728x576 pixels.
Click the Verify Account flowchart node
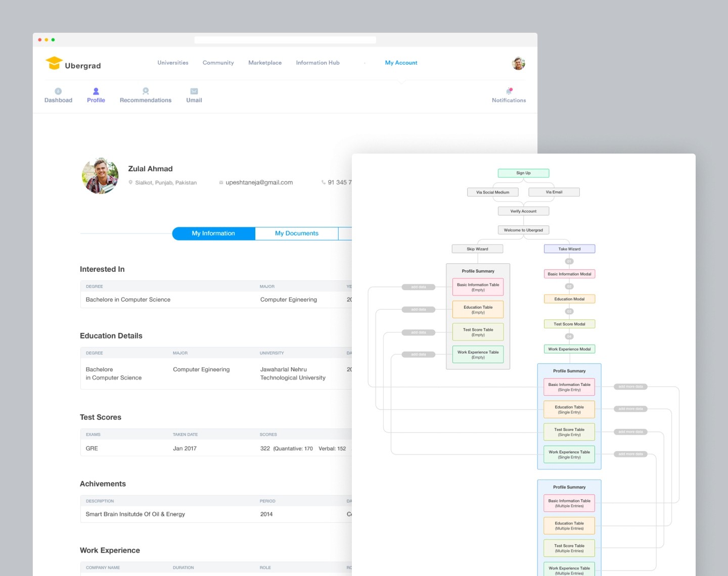point(524,211)
